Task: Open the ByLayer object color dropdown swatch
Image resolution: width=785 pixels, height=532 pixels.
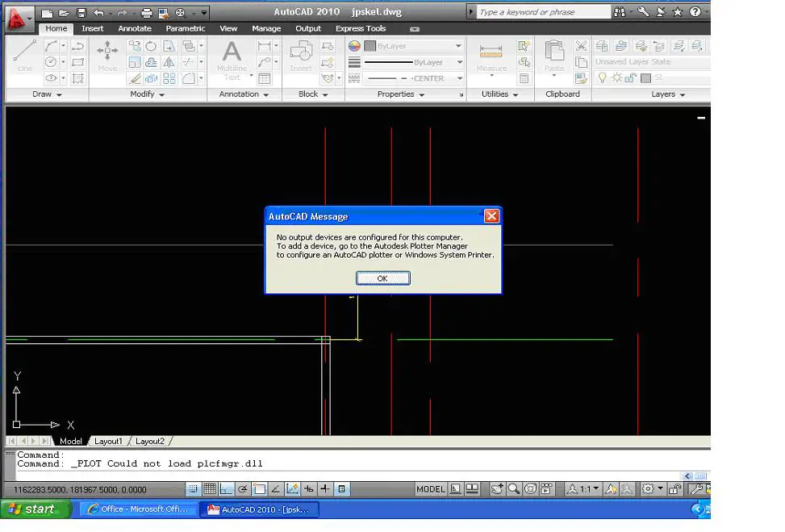Action: pos(370,46)
